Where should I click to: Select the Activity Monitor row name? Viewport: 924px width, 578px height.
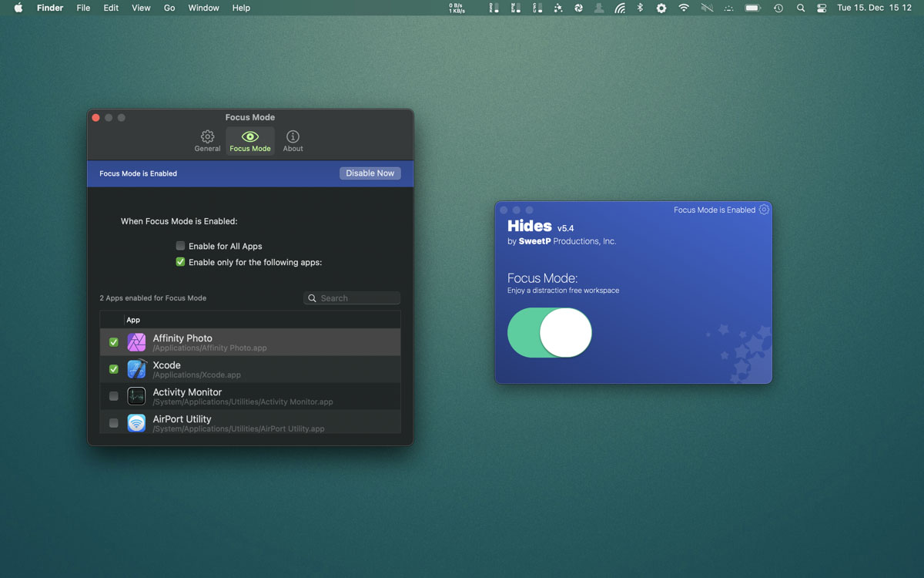pos(187,392)
